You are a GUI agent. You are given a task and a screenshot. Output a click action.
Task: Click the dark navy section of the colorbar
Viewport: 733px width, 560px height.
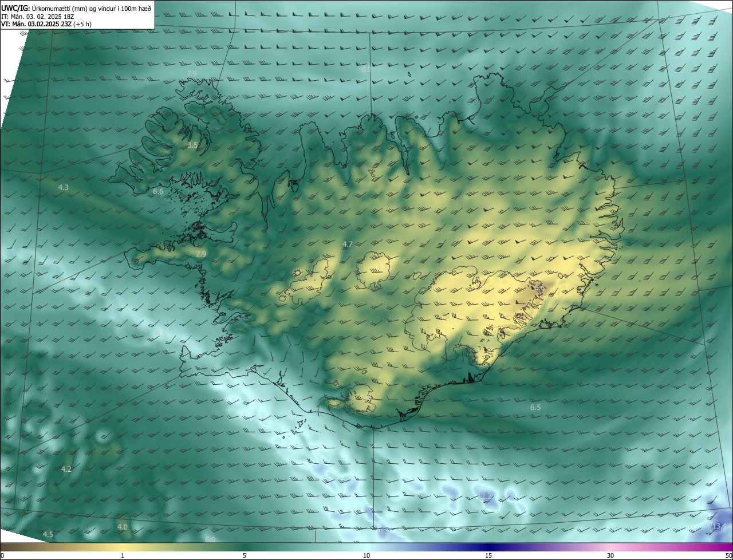point(488,547)
